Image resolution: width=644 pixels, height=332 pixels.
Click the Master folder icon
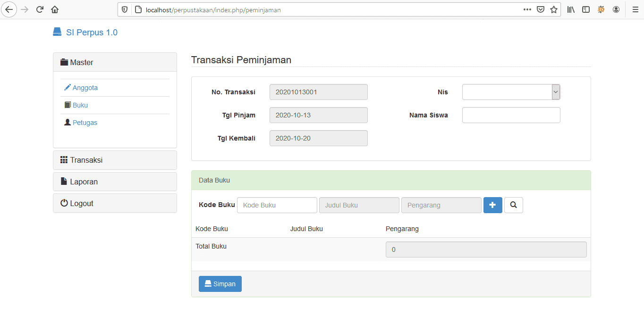click(x=64, y=62)
